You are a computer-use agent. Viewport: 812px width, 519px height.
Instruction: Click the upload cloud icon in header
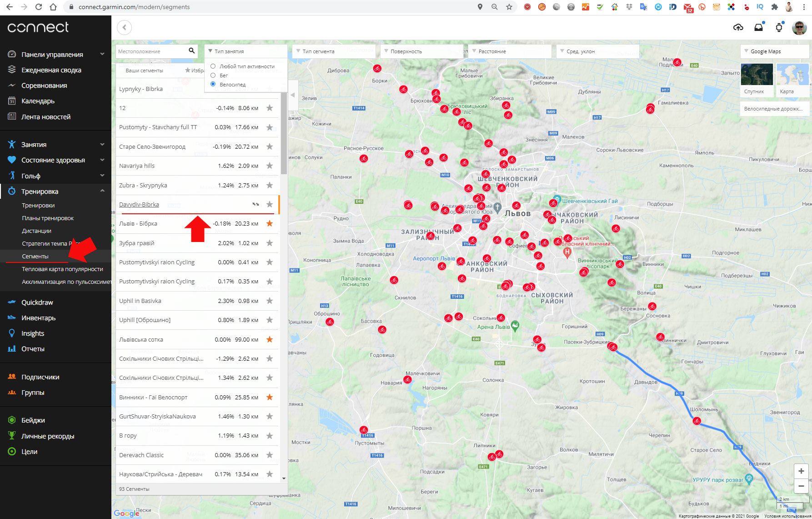[x=738, y=28]
